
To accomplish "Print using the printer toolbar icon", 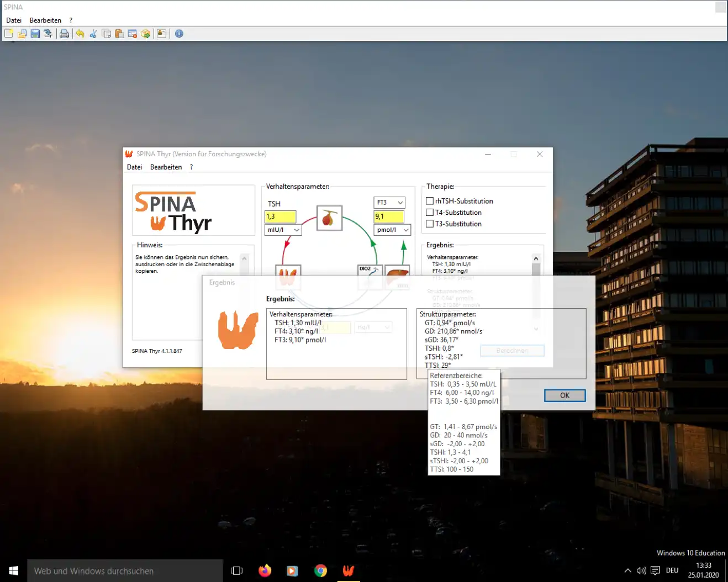I will [64, 34].
